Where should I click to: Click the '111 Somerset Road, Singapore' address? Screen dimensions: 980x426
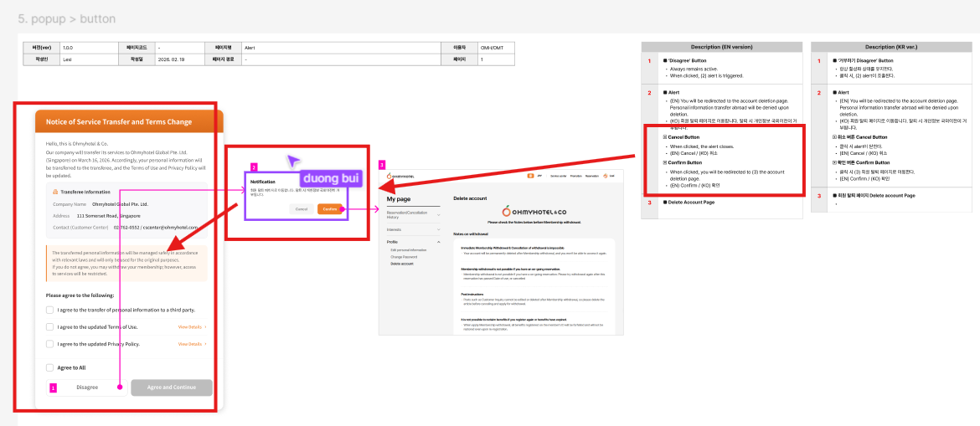click(x=109, y=215)
